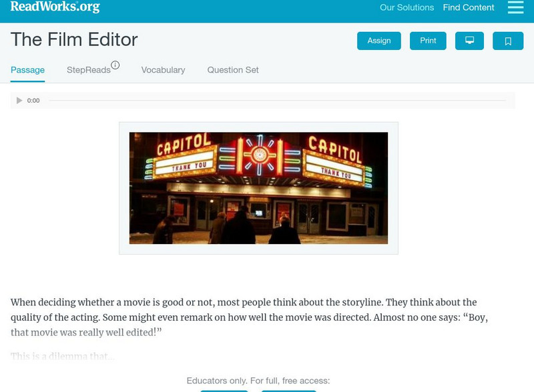Click the Assign button

pos(378,41)
